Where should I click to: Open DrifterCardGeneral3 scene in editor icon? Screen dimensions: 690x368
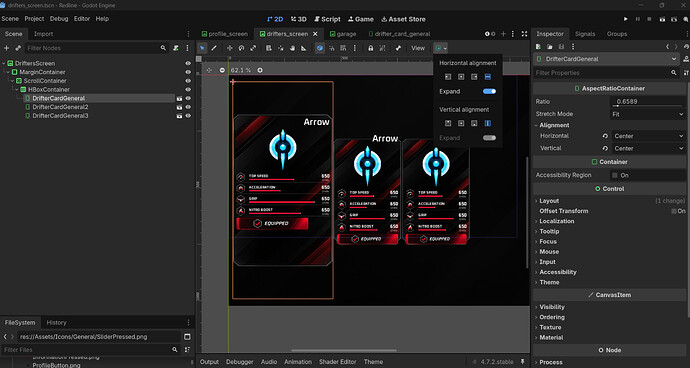click(180, 116)
